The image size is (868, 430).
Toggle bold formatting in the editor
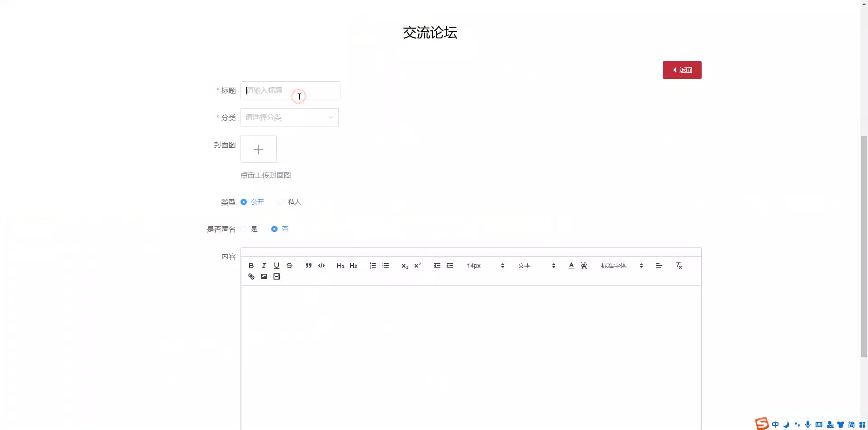pyautogui.click(x=251, y=266)
